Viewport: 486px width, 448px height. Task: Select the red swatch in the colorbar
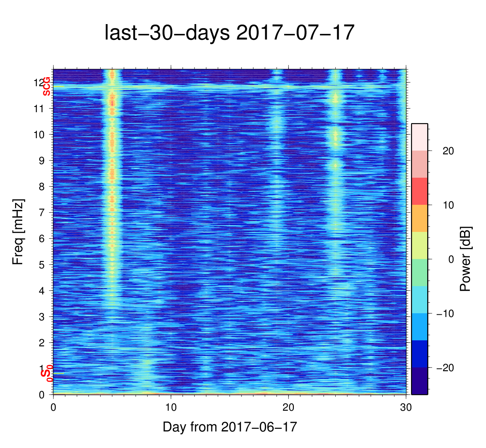419,191
